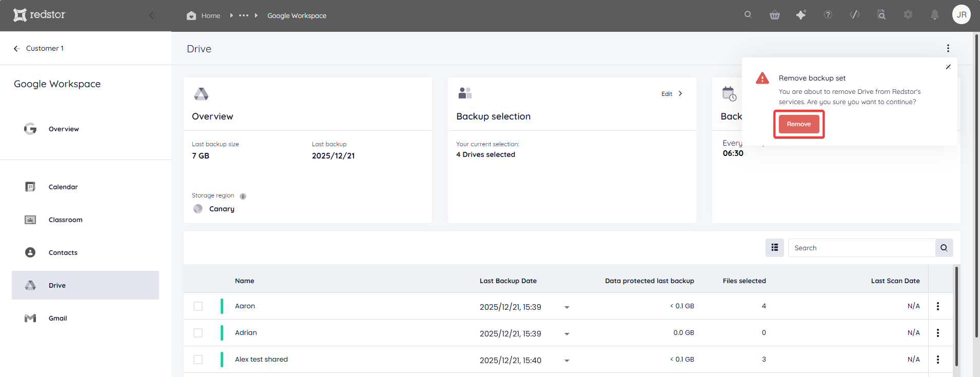Open the Aaron drive entry
Screen dimensions: 980x377
[x=245, y=306]
